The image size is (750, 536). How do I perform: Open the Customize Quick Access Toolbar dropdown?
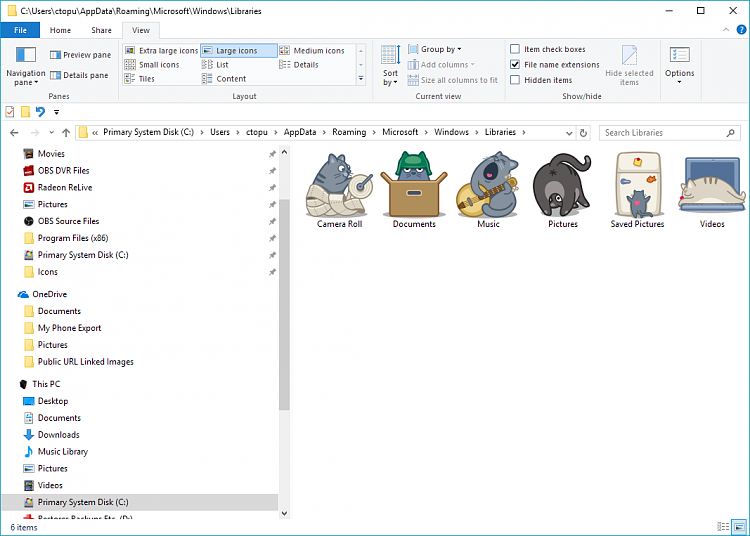(x=56, y=112)
